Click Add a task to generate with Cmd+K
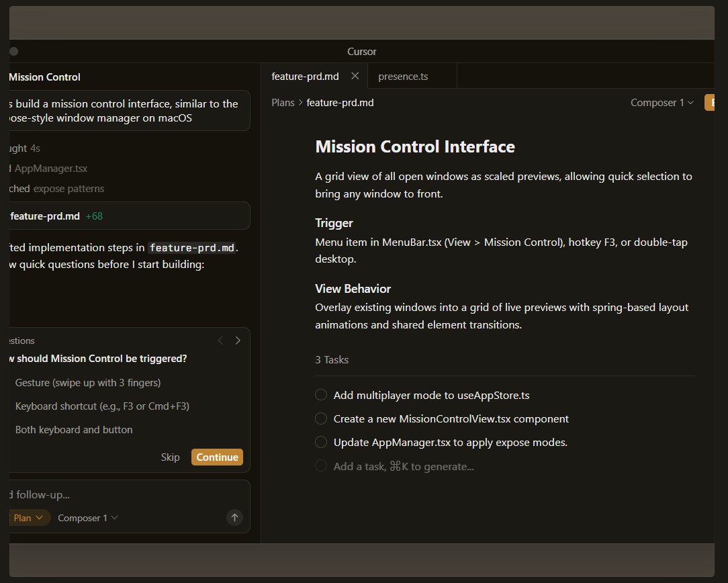Image resolution: width=728 pixels, height=583 pixels. click(x=403, y=465)
